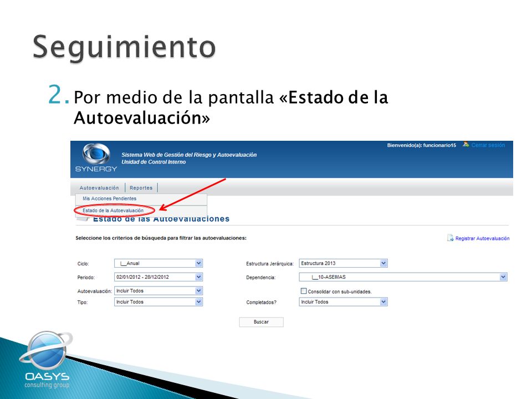Open the Registrar Autoevaluación link

tap(482, 238)
